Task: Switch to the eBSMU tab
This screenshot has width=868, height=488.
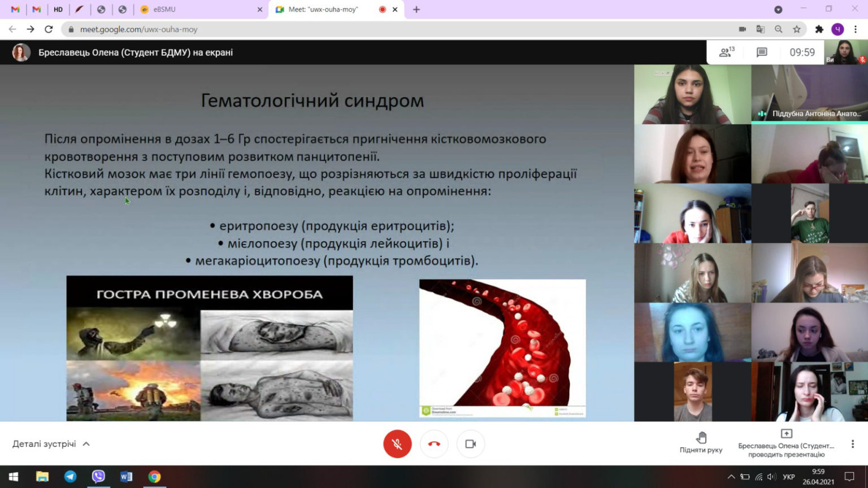Action: pyautogui.click(x=198, y=10)
